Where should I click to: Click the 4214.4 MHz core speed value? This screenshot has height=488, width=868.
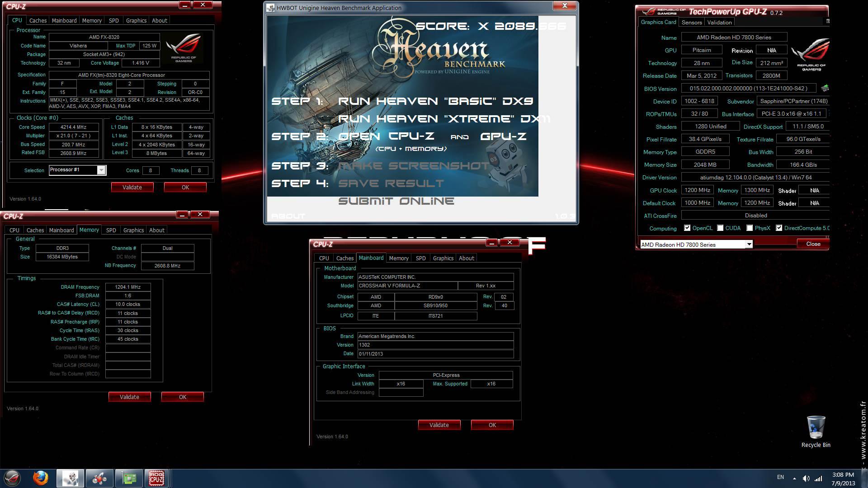pyautogui.click(x=73, y=127)
